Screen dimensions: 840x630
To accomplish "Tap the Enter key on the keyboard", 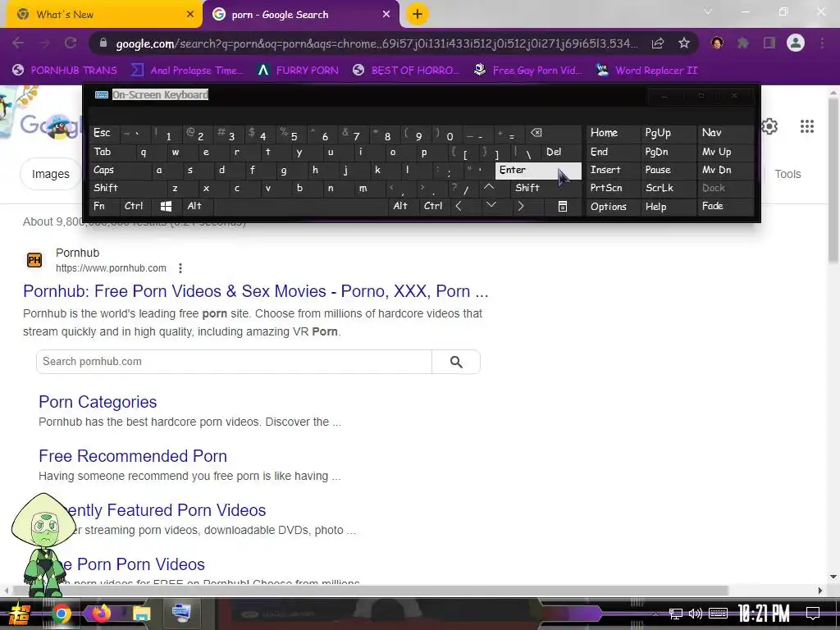I will click(538, 171).
